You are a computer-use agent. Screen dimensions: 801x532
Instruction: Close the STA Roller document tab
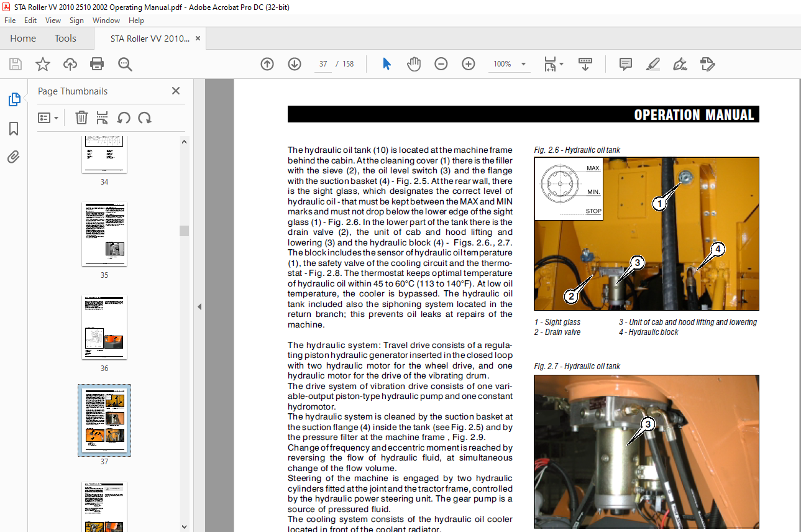click(198, 39)
